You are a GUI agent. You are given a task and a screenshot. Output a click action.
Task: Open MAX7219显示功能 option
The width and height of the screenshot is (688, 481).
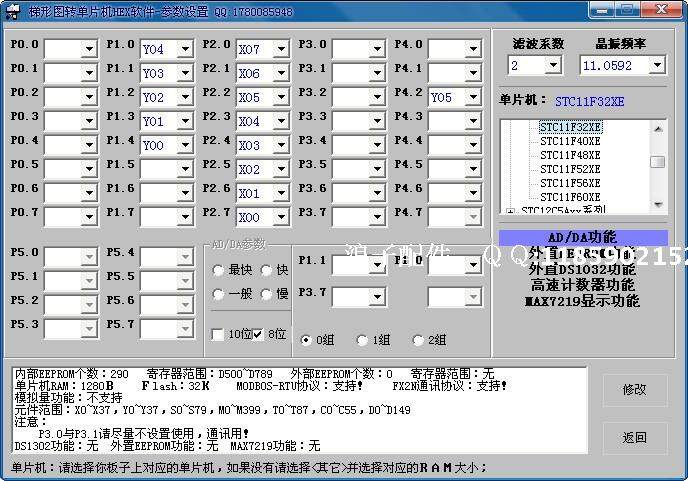coord(582,301)
